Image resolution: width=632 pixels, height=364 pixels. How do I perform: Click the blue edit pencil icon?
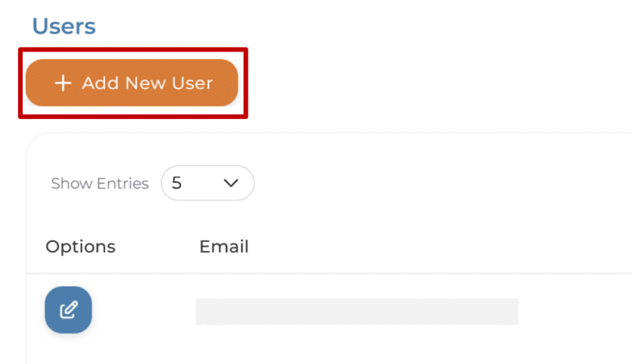(x=69, y=310)
